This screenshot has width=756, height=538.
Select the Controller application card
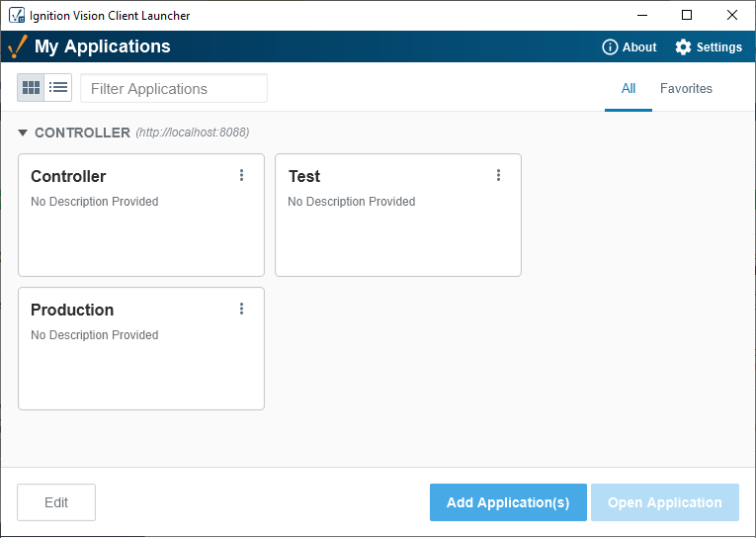tap(141, 216)
